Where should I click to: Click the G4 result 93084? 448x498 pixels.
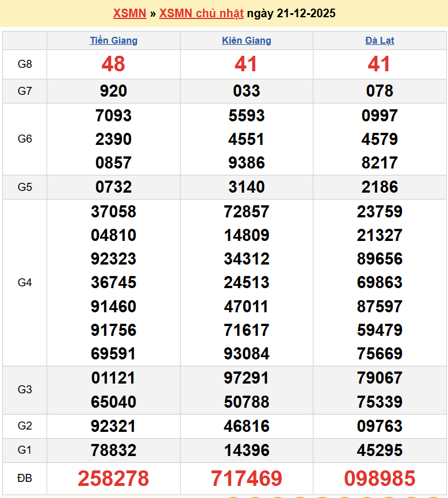(246, 354)
